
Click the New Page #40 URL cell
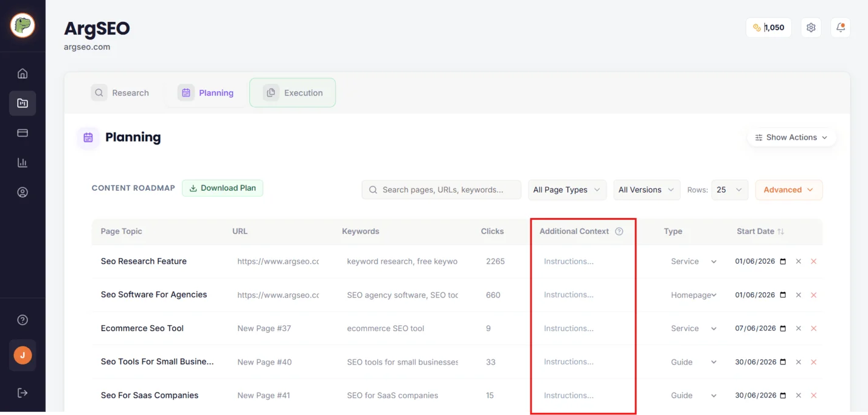[x=265, y=362]
